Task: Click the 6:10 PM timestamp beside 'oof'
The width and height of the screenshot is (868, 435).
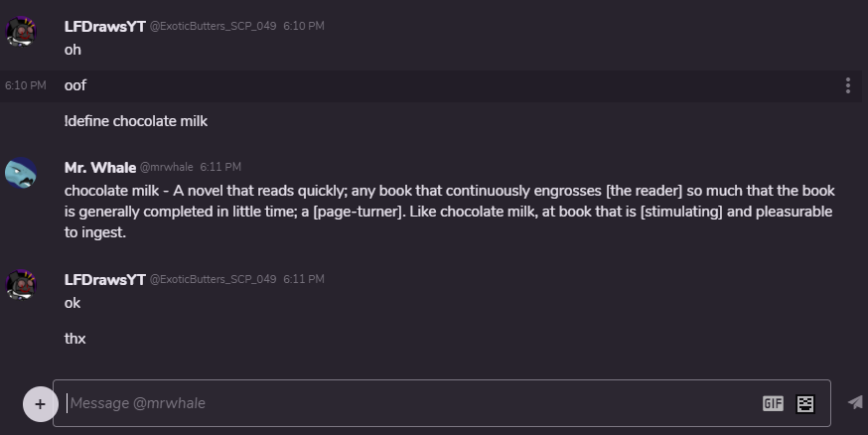Action: tap(25, 86)
